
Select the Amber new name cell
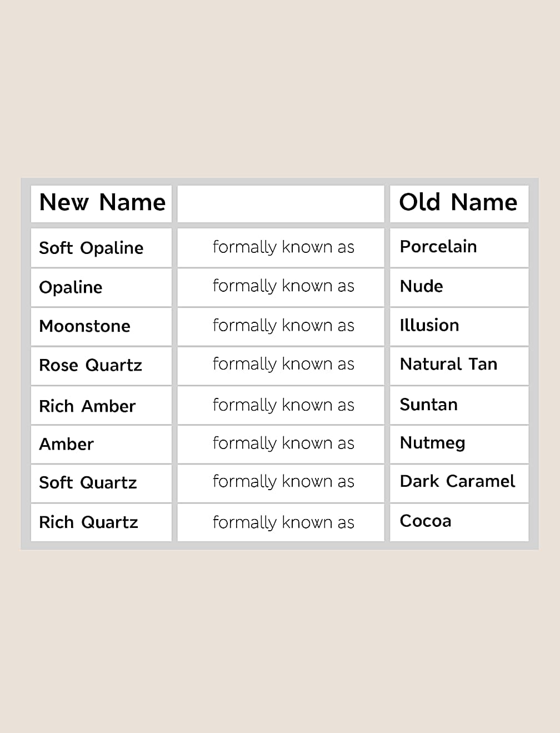click(x=67, y=444)
